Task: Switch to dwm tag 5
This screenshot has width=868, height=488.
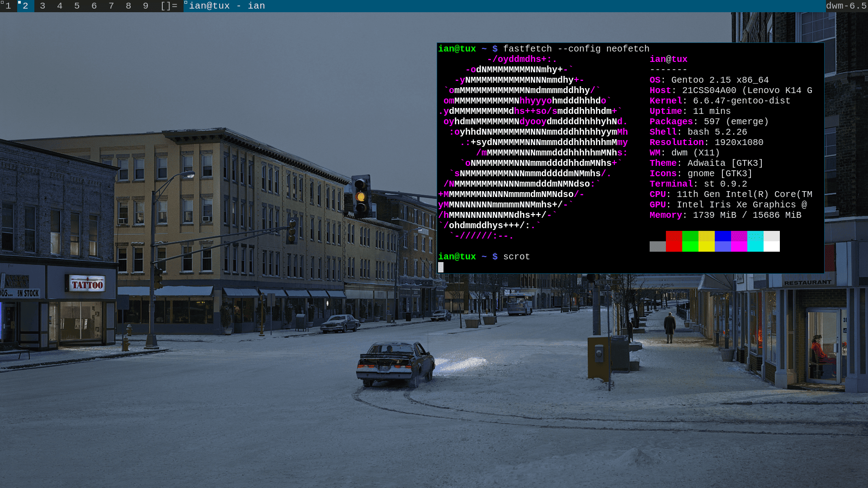Action: tap(77, 6)
